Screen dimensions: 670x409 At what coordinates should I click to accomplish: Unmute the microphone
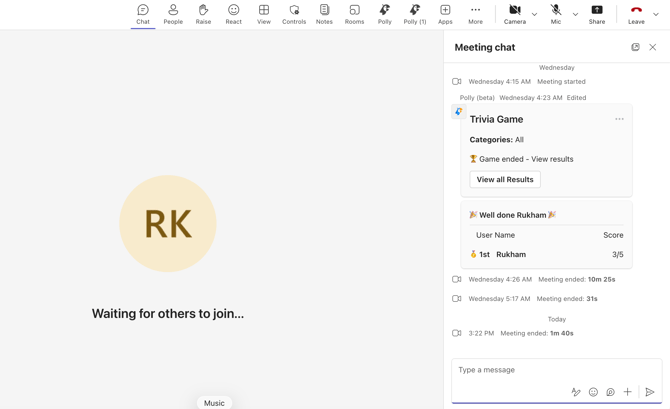coord(555,14)
